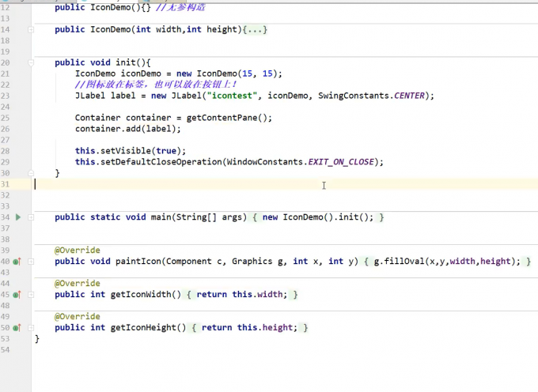538x392 pixels.
Task: Click the @Override annotation above paintIcon
Action: pyautogui.click(x=78, y=250)
